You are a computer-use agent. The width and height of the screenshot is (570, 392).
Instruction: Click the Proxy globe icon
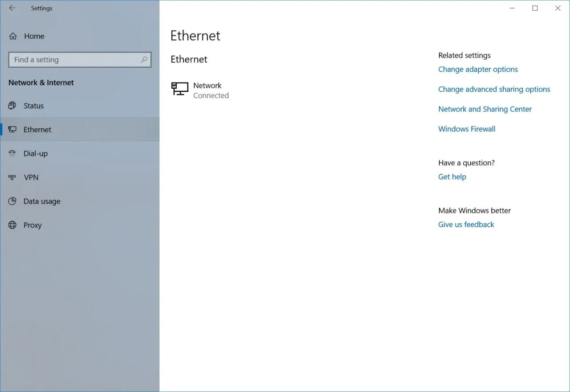12,225
